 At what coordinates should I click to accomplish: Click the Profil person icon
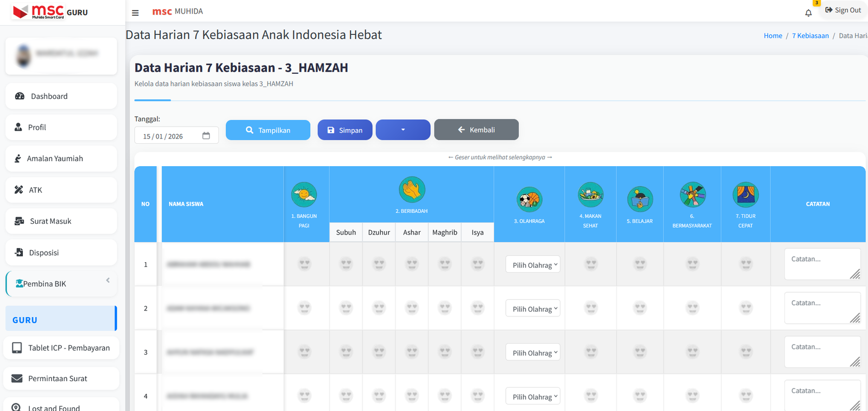tap(18, 127)
